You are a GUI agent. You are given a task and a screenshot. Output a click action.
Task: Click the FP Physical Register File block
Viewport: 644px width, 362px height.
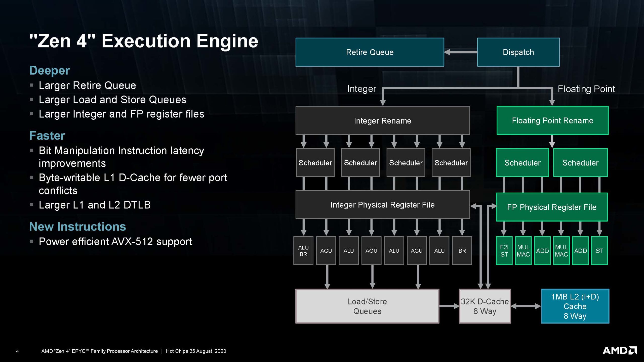(551, 207)
